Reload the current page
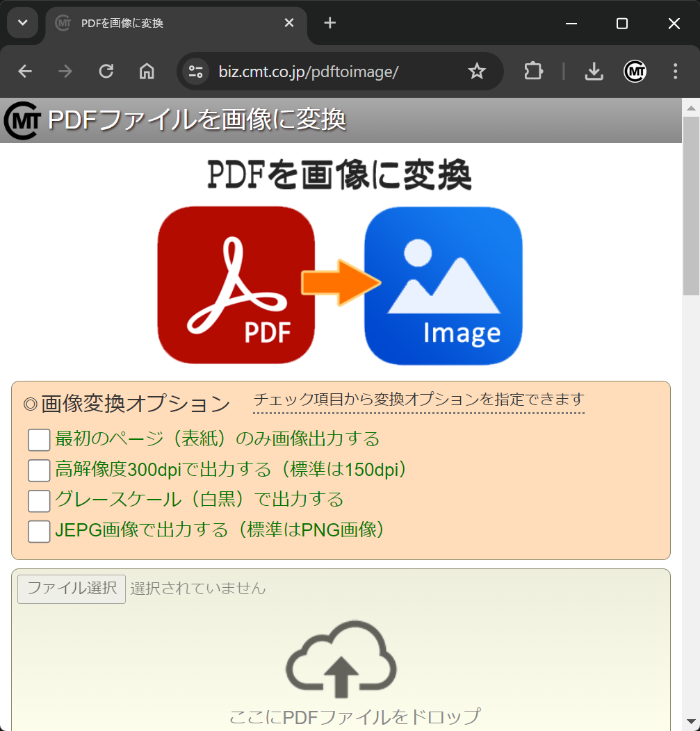The width and height of the screenshot is (700, 731). [x=106, y=72]
